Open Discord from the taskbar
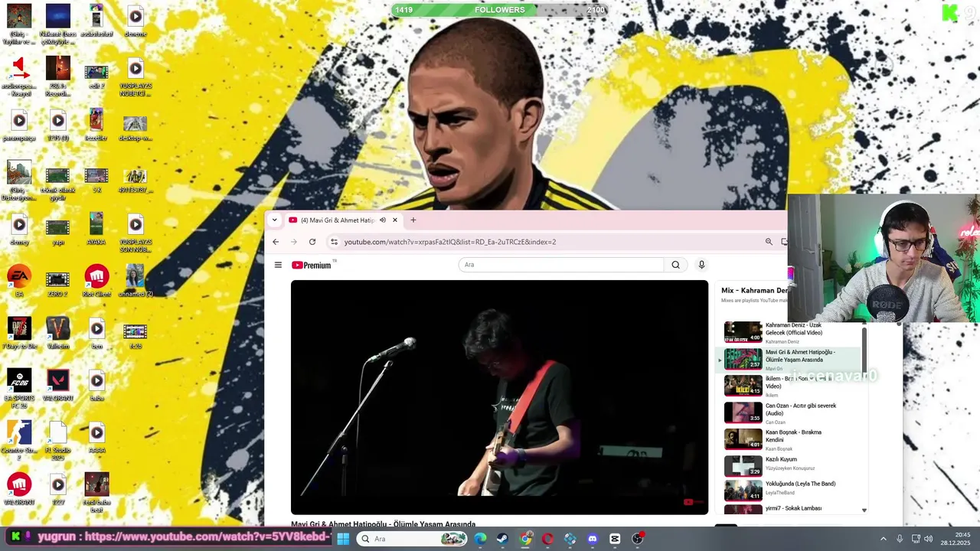This screenshot has height=551, width=980. point(592,539)
